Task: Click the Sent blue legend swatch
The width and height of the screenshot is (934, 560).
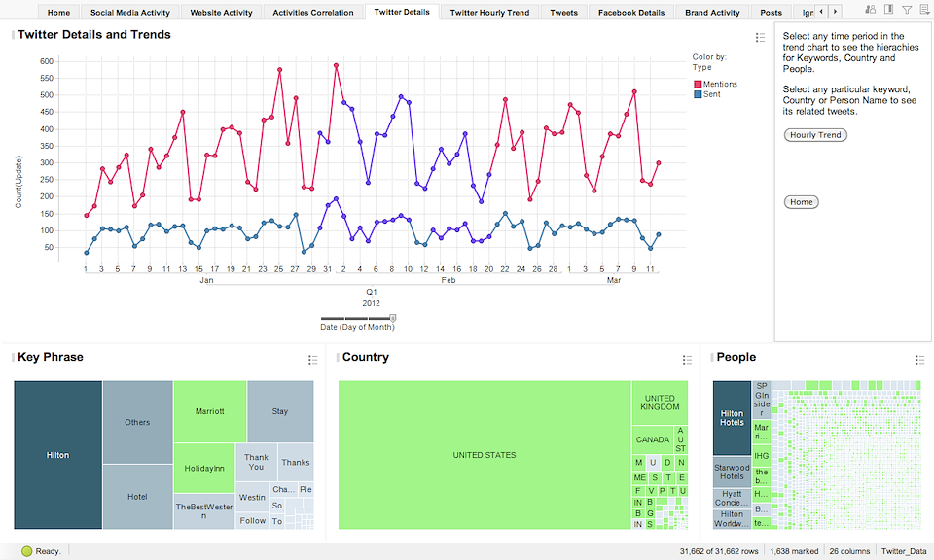Action: click(x=698, y=94)
